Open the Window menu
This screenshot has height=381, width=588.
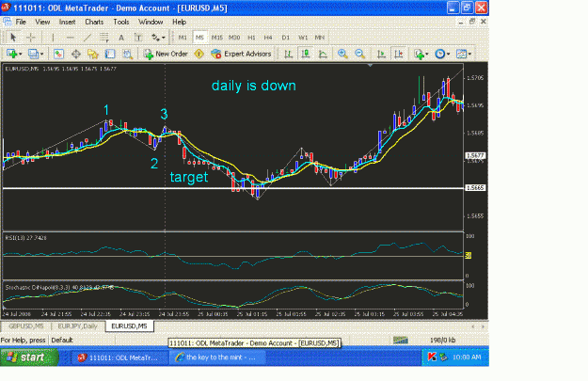point(151,23)
